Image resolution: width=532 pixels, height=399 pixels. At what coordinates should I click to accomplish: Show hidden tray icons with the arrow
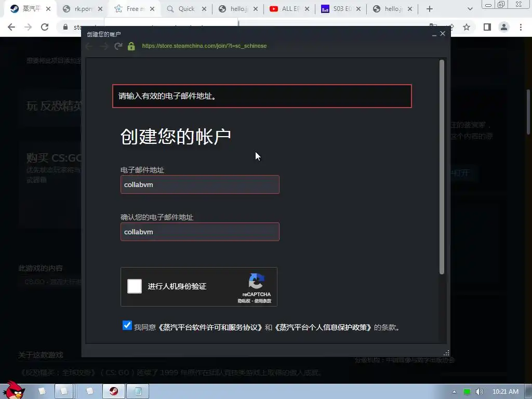[x=454, y=392]
